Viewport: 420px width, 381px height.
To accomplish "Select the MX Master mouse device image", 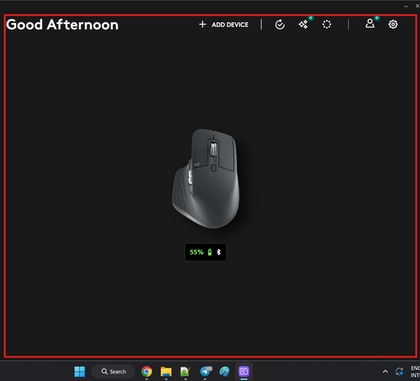I will click(x=206, y=179).
